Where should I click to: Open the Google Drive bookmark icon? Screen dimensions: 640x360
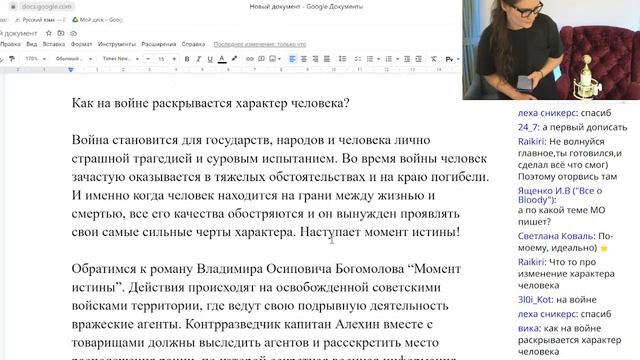click(75, 20)
